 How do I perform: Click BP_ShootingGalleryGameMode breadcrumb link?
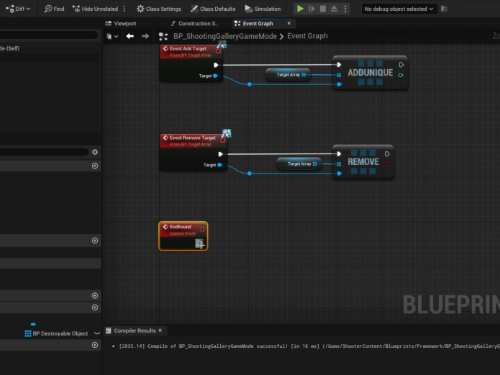click(225, 36)
